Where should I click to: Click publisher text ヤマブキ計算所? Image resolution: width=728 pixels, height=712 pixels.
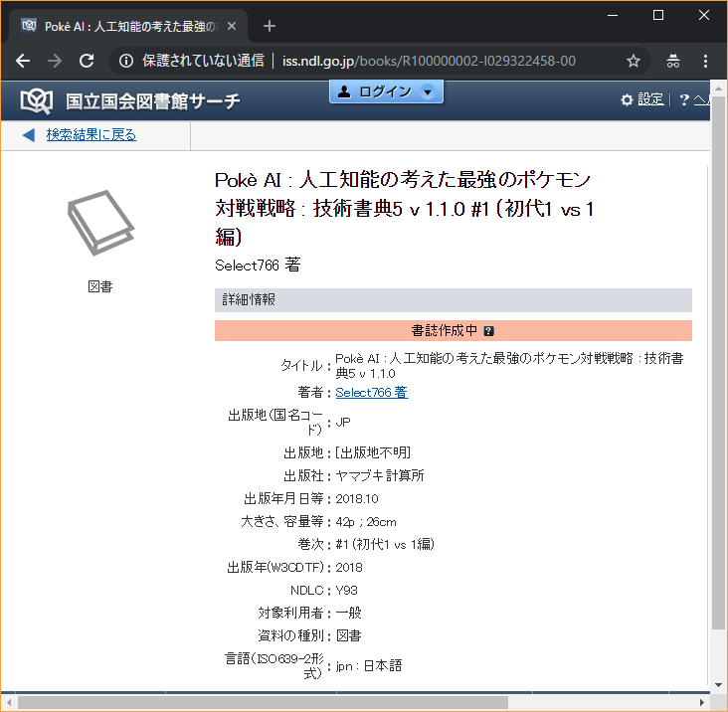380,475
